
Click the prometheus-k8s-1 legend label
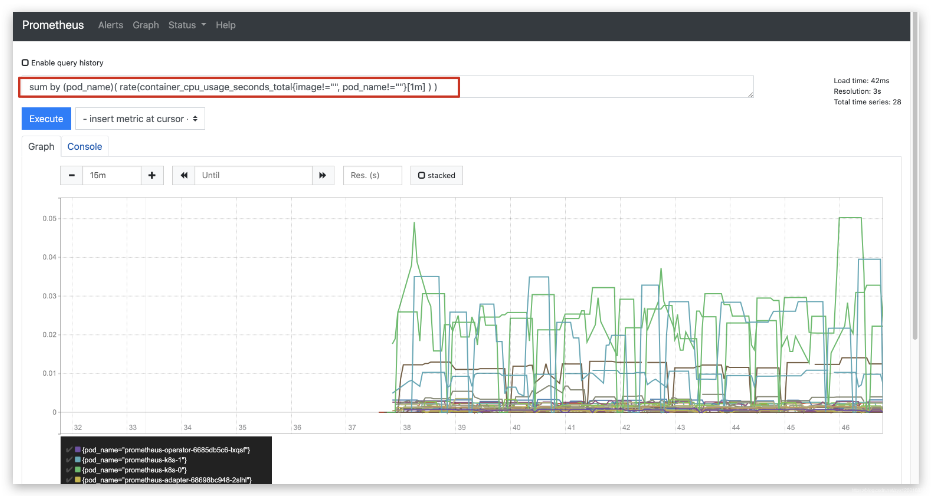(x=134, y=460)
